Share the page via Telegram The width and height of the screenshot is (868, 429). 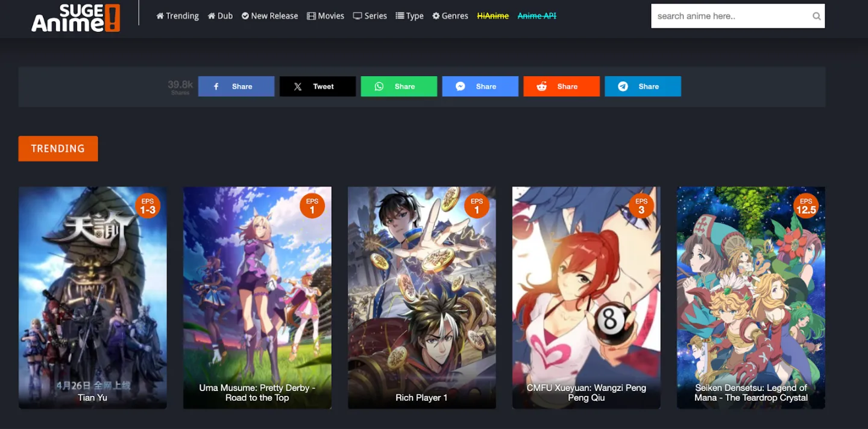(x=643, y=86)
